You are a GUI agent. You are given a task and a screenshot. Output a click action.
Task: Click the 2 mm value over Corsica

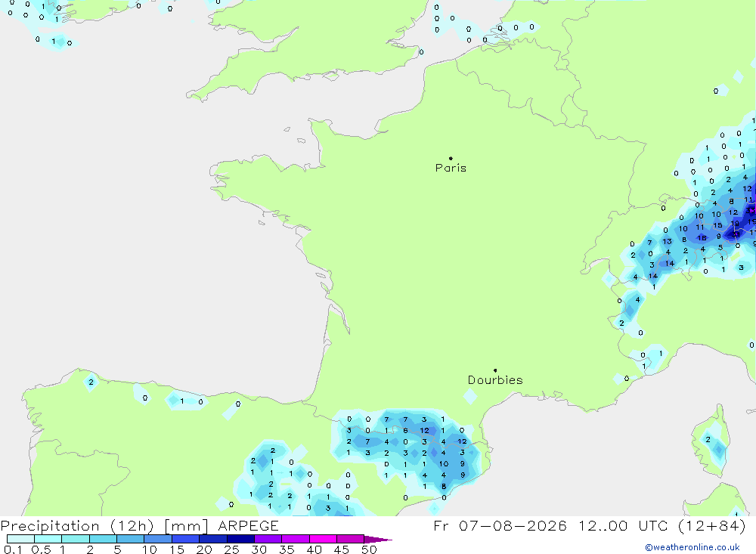[x=708, y=439]
